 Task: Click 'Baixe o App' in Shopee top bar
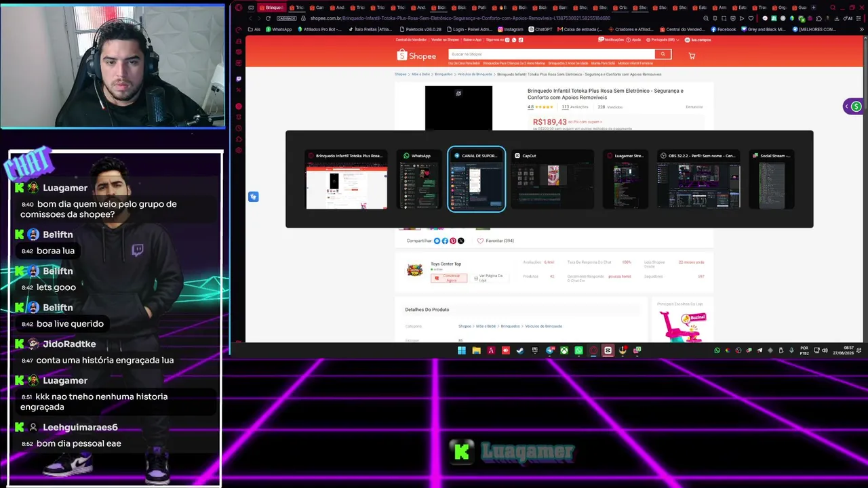(x=473, y=40)
